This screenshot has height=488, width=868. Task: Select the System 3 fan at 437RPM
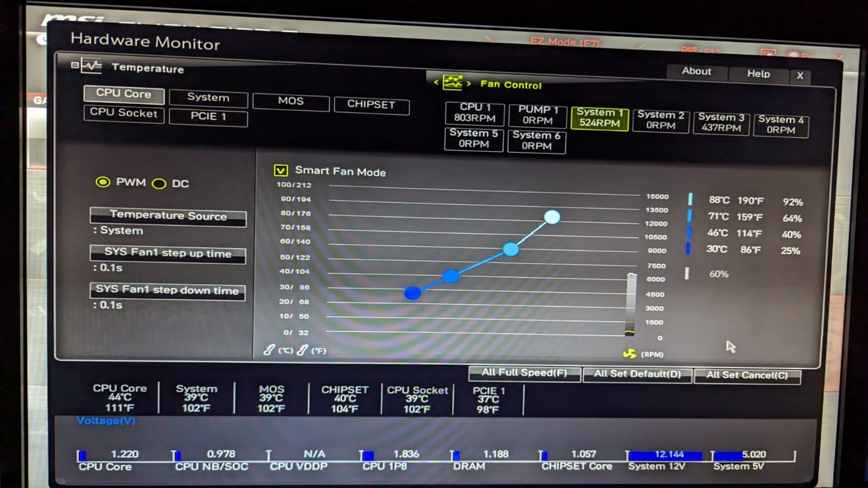click(721, 123)
